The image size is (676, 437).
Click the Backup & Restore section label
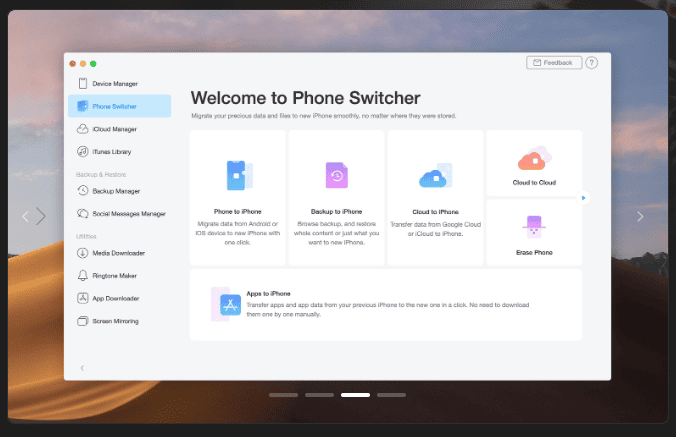(101, 175)
